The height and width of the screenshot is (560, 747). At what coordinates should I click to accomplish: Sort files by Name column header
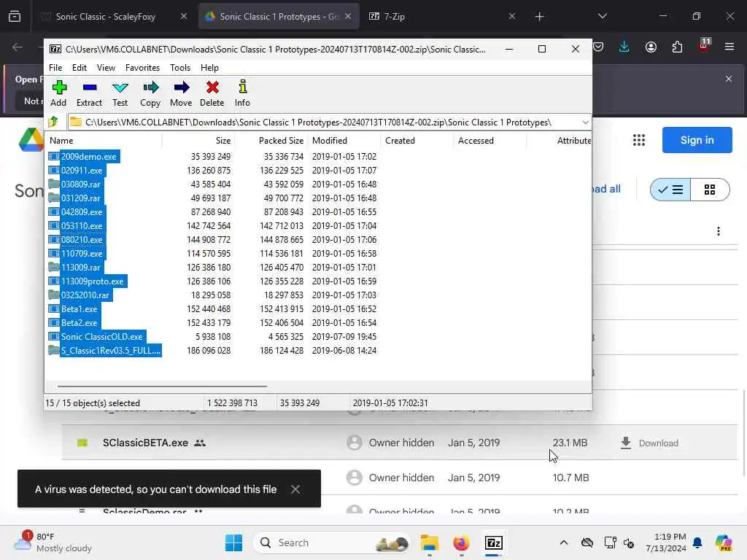(104, 141)
